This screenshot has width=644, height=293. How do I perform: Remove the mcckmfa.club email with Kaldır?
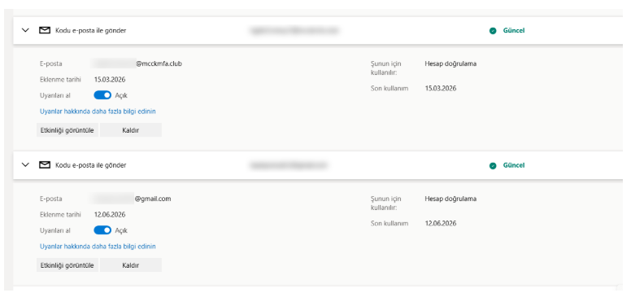point(131,130)
